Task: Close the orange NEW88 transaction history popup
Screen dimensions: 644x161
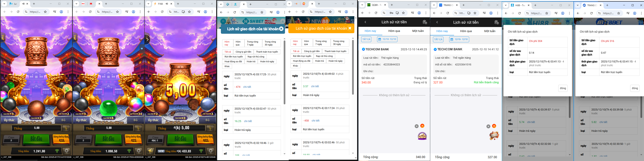Action: coord(350,28)
